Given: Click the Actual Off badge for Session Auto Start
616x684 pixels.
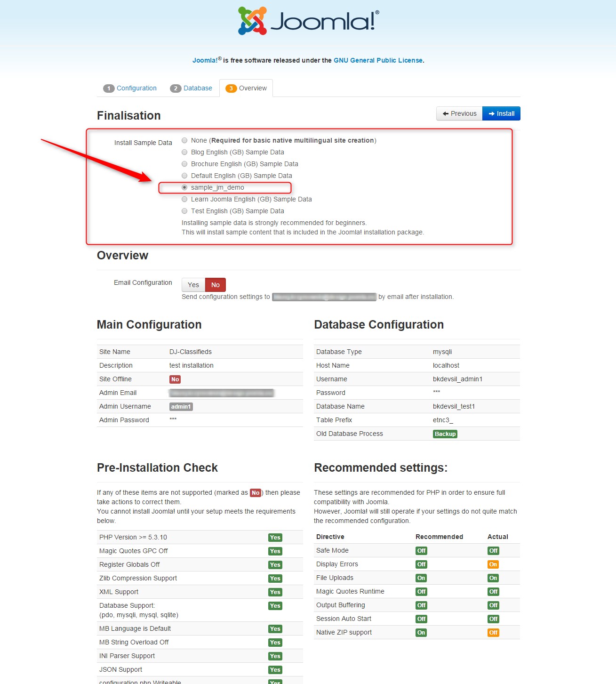Looking at the screenshot, I should point(493,619).
